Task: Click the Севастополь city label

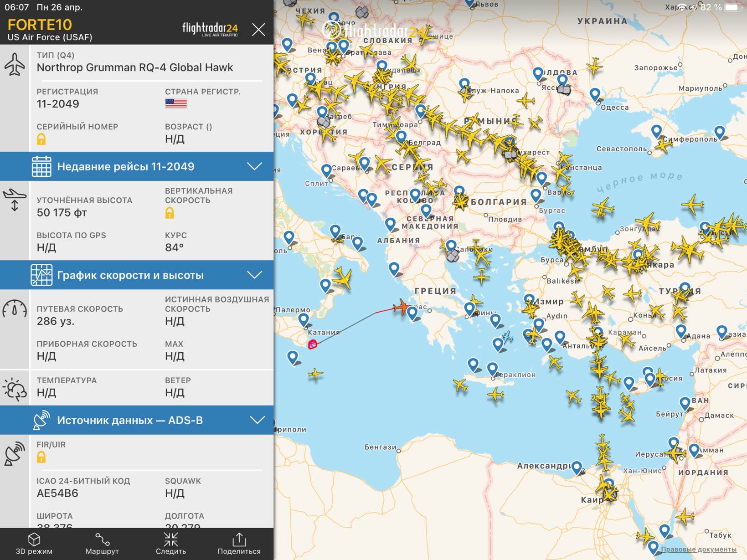Action: pos(622,149)
